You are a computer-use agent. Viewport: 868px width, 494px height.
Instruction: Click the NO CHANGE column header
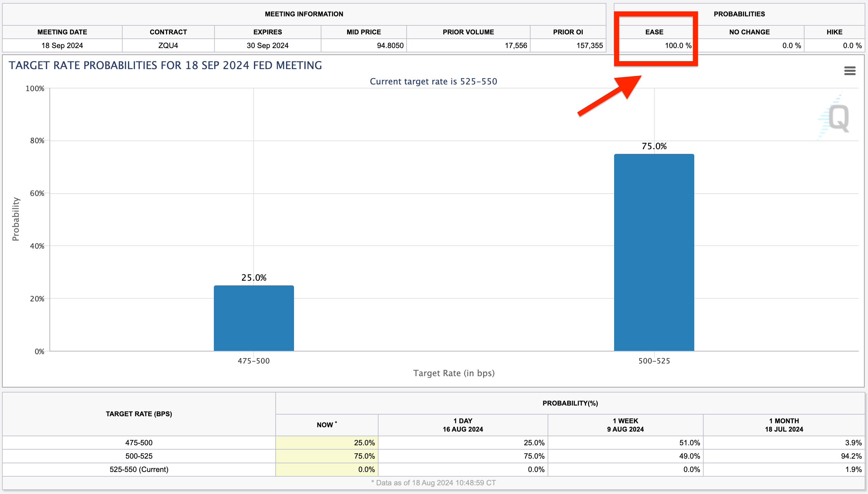tap(749, 32)
